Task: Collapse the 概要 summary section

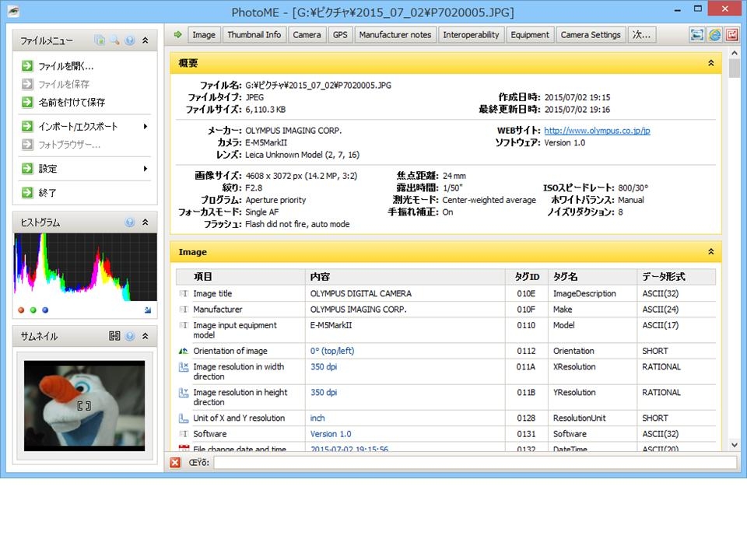Action: 710,63
